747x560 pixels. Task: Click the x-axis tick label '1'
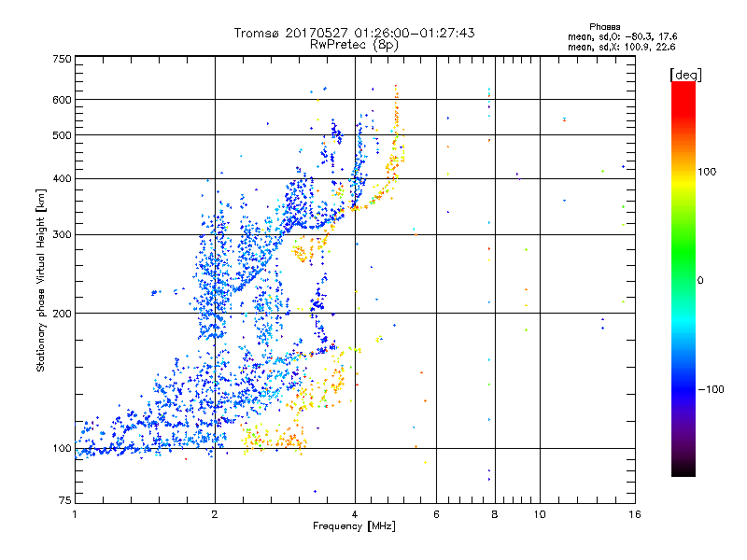[75, 514]
